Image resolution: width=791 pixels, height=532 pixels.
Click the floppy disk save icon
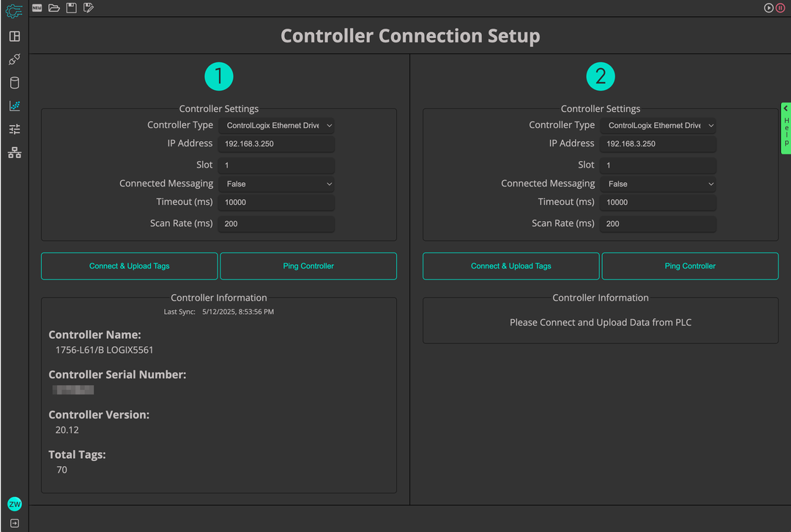click(71, 8)
